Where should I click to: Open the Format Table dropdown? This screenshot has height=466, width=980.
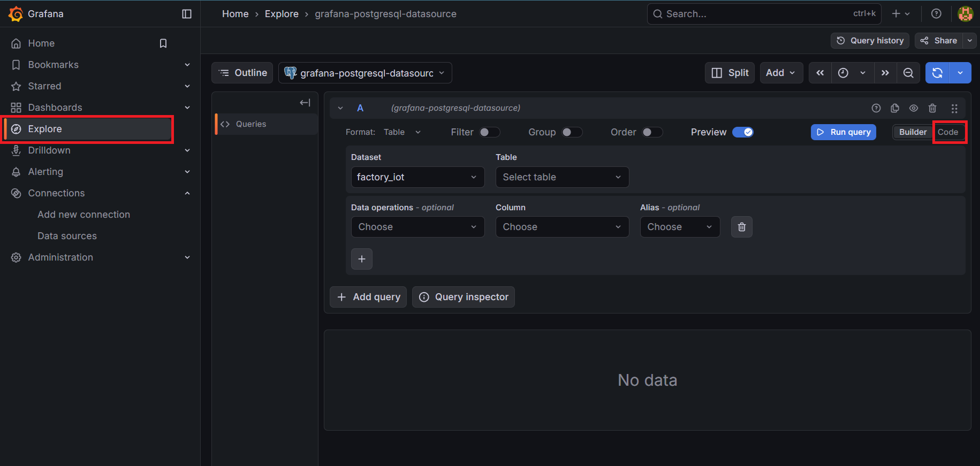point(402,132)
